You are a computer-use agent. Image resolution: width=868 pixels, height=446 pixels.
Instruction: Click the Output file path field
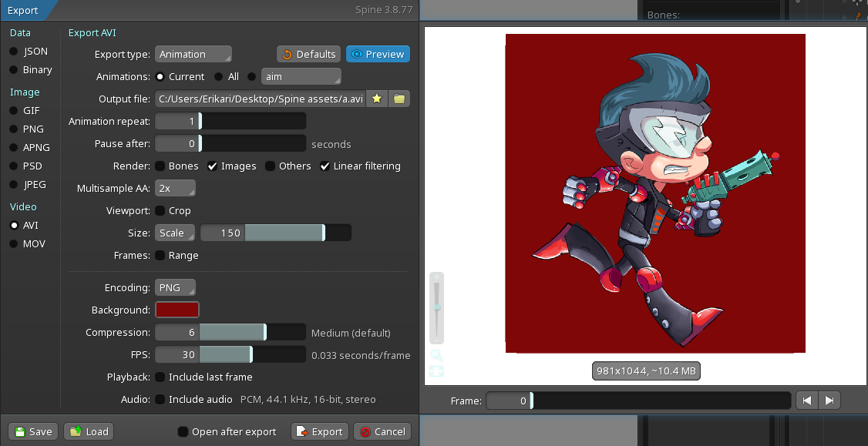coord(261,99)
